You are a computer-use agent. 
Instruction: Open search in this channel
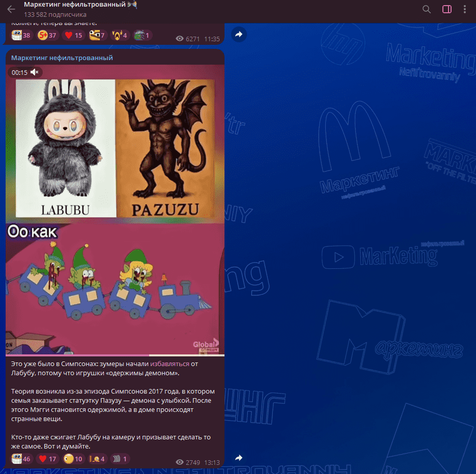(427, 9)
